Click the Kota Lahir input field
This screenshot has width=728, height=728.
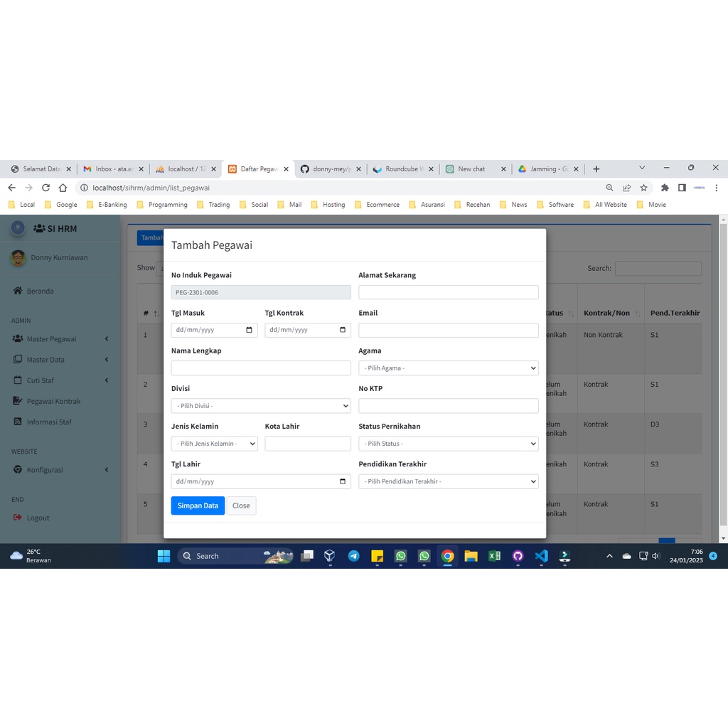tap(308, 444)
